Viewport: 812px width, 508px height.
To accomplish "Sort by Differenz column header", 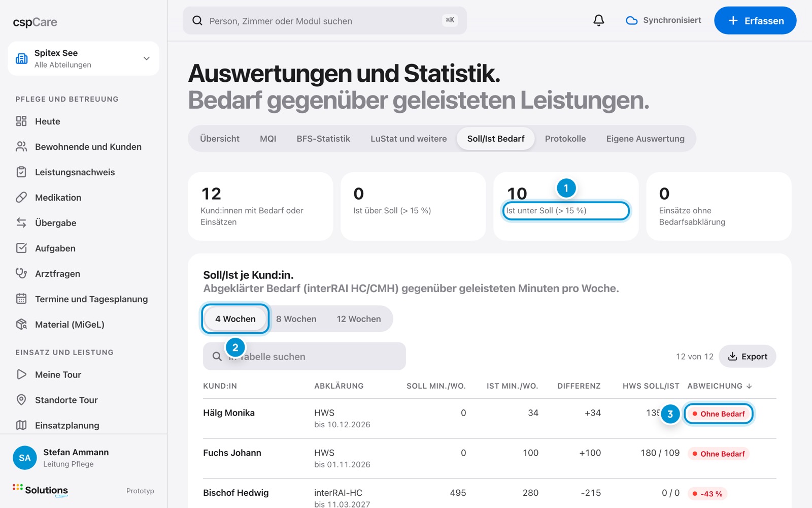I will 579,386.
